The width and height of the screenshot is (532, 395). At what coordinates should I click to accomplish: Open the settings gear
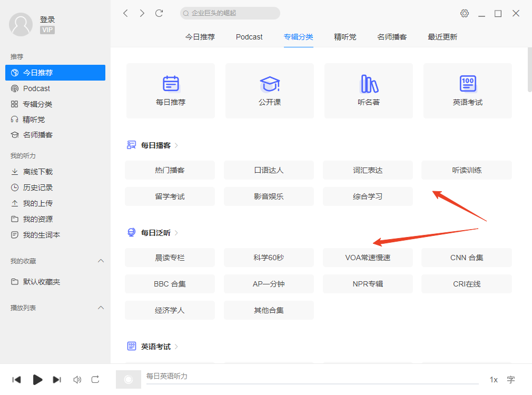coord(465,13)
